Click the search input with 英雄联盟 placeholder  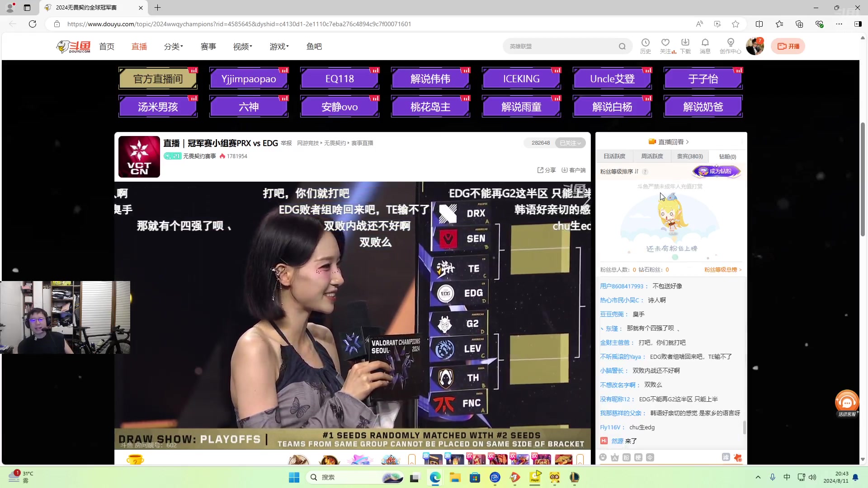(561, 46)
